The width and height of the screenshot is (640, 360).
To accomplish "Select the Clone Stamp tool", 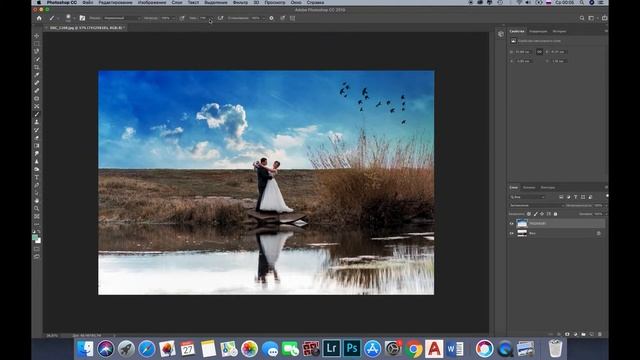I will point(37,122).
